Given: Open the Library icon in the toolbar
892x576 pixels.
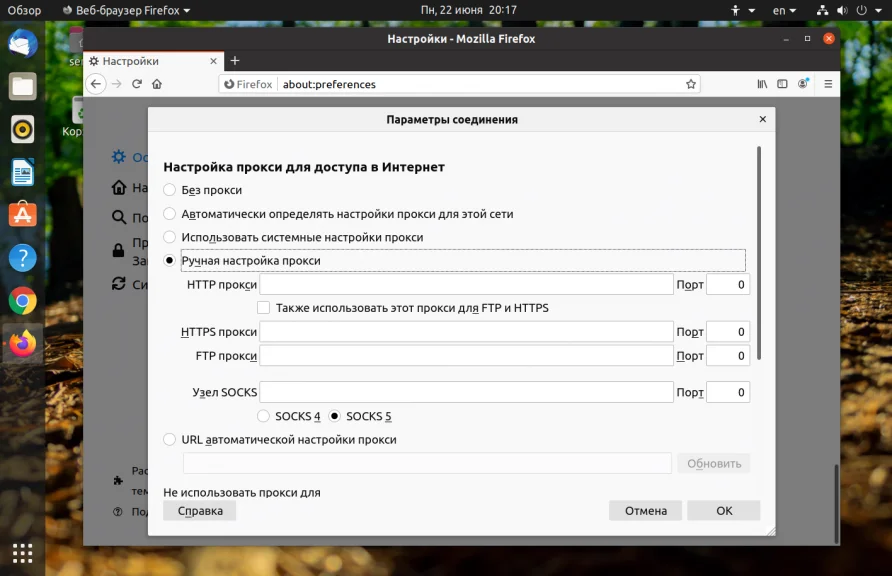Looking at the screenshot, I should 762,84.
